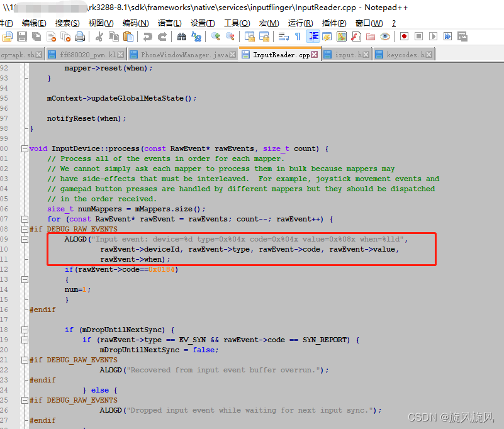Toggle show all characters paragraph mark
504x429 pixels.
(297, 38)
